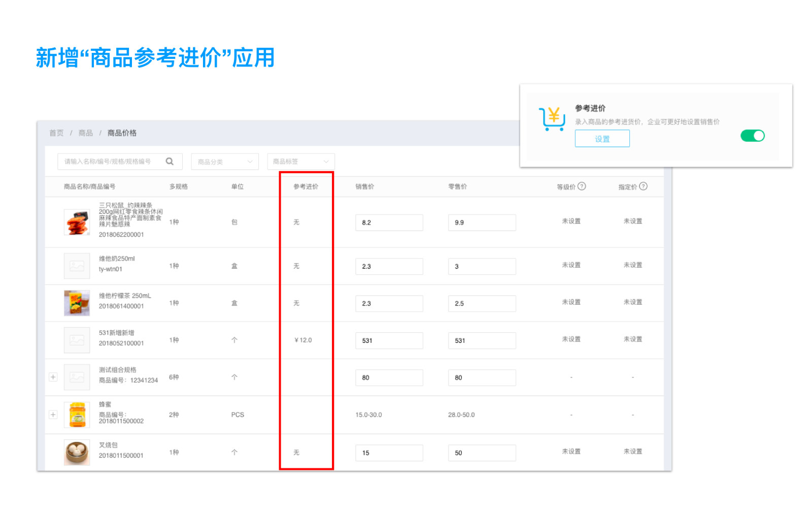Toggle the 参考进价 green switch off
812x508 pixels.
752,136
